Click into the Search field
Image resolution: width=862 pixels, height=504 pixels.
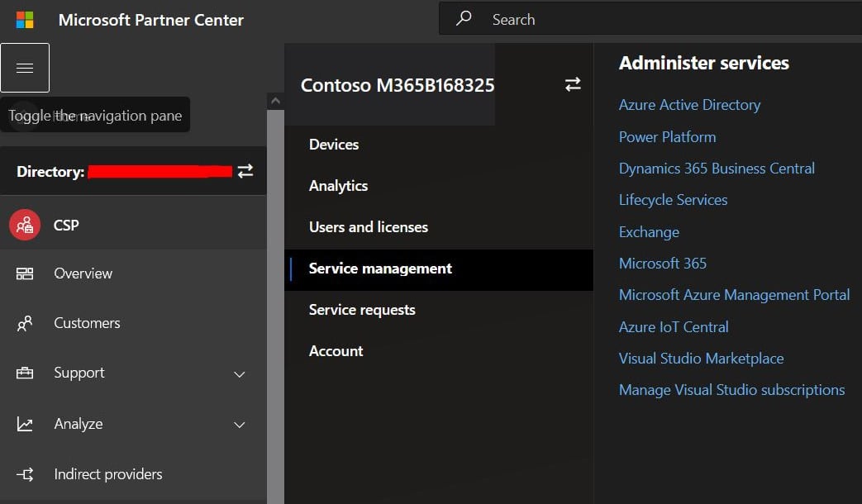tap(650, 19)
